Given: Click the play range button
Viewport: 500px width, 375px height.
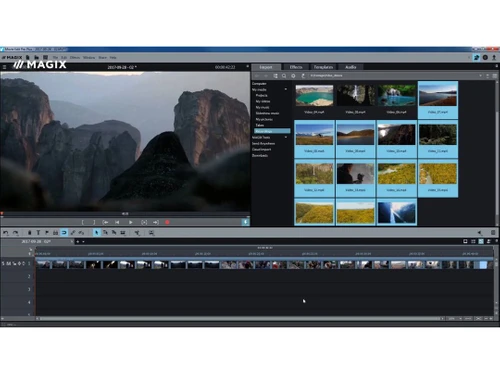Looking at the screenshot, I should pos(144,222).
